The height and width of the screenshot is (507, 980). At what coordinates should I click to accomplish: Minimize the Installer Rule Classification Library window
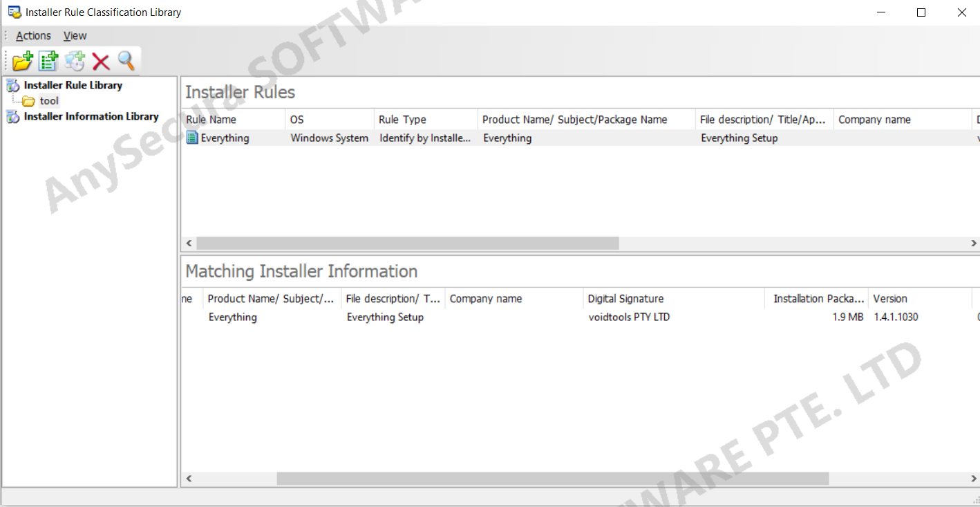click(x=881, y=12)
